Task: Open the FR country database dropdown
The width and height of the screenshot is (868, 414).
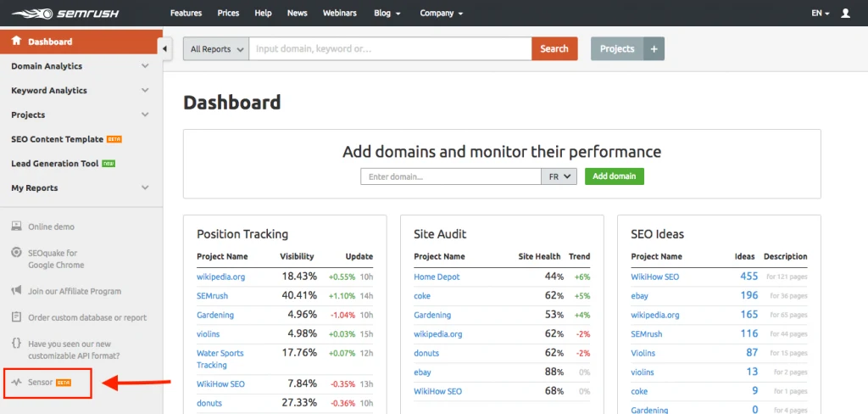Action: pyautogui.click(x=559, y=176)
